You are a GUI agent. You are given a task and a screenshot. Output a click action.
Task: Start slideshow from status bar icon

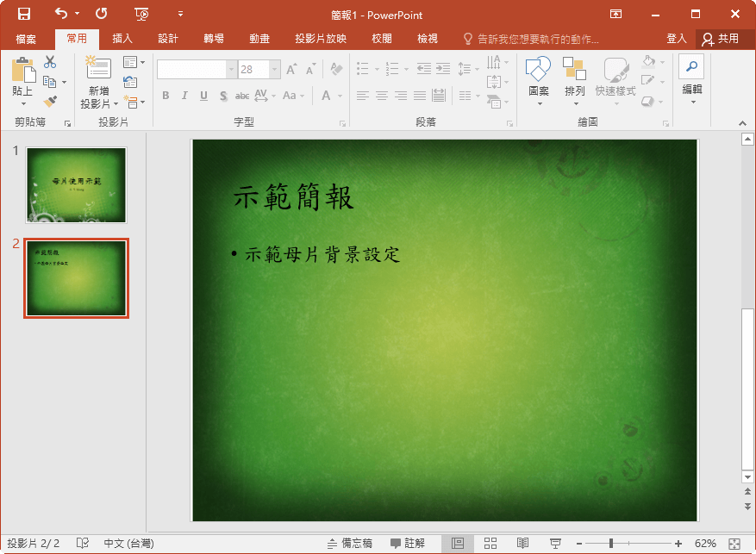[x=556, y=544]
